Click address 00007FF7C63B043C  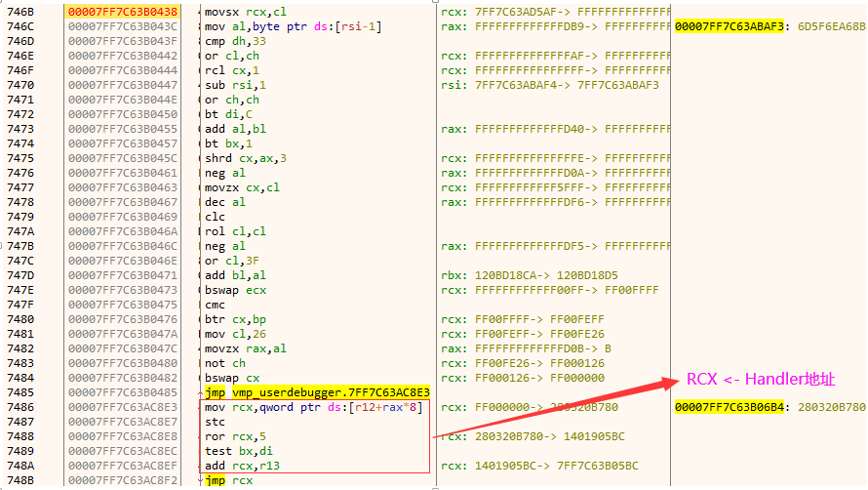[123, 26]
